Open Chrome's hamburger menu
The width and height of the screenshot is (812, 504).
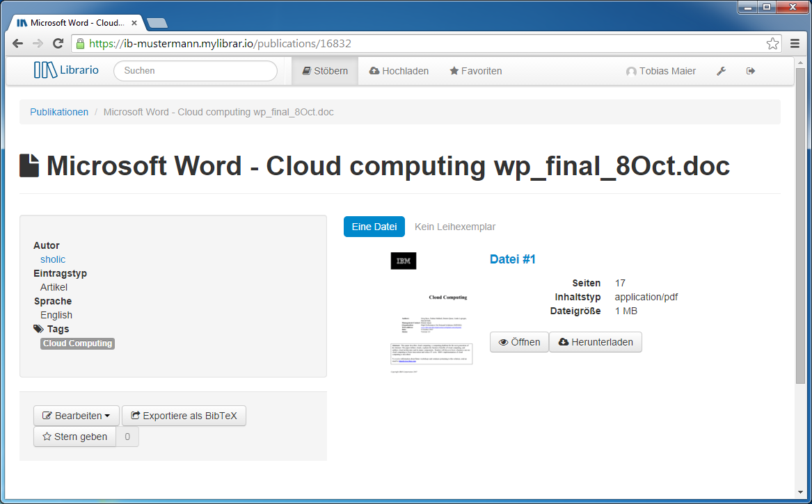coord(795,44)
